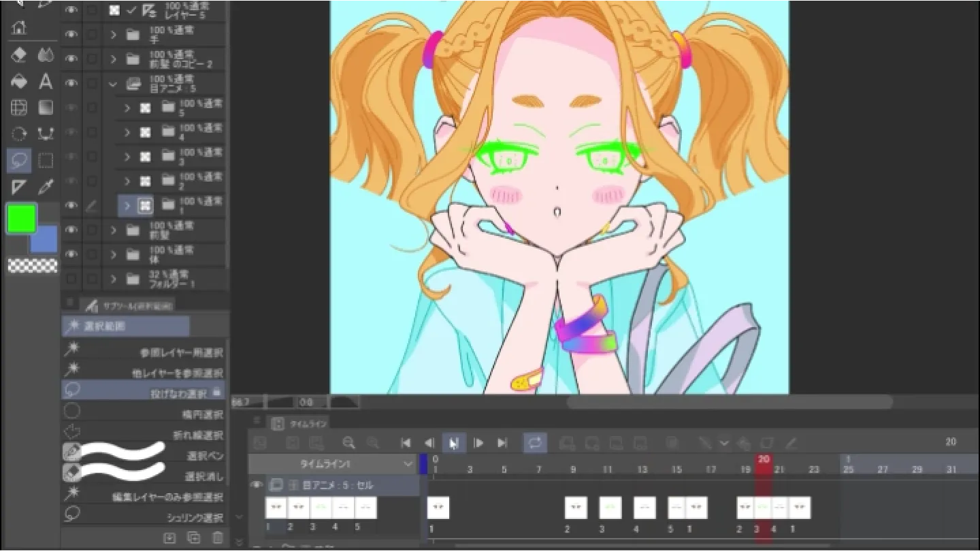Viewport: 980px width, 551px height.
Task: Hide the 前髪 folder layer
Action: coord(71,230)
